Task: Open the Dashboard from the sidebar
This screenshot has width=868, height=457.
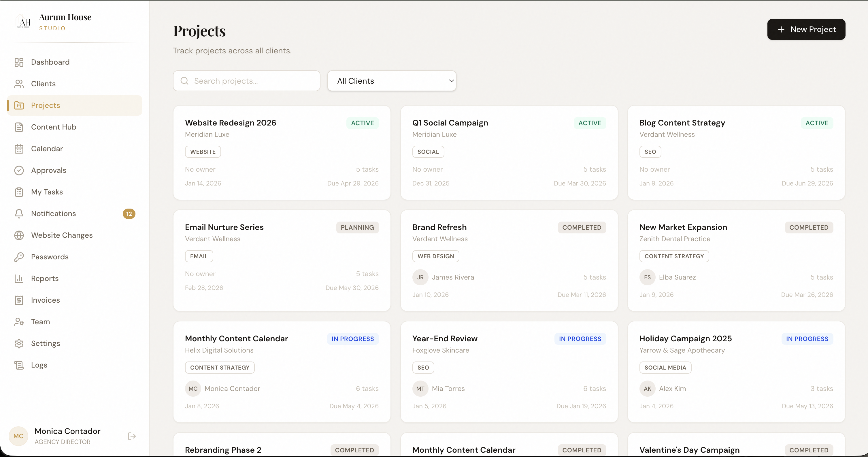Action: [x=50, y=62]
